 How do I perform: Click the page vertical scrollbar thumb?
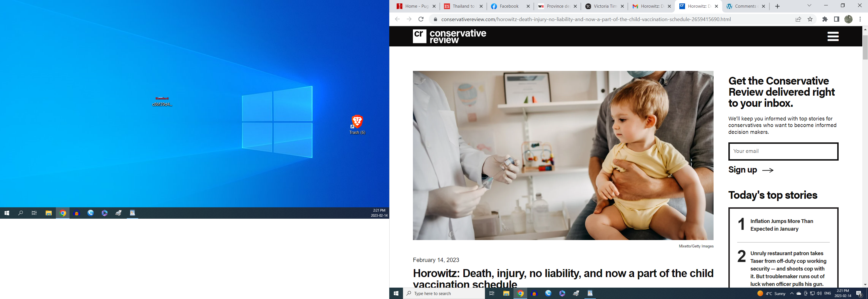865,47
